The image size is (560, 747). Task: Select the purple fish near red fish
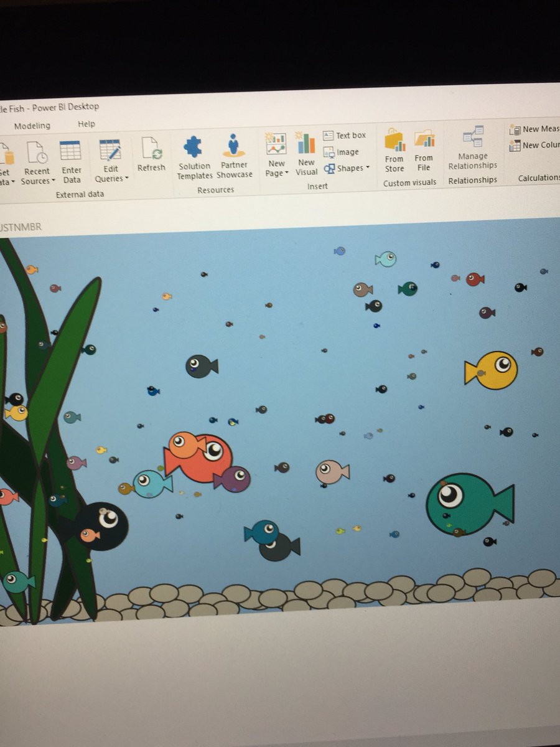click(x=232, y=479)
